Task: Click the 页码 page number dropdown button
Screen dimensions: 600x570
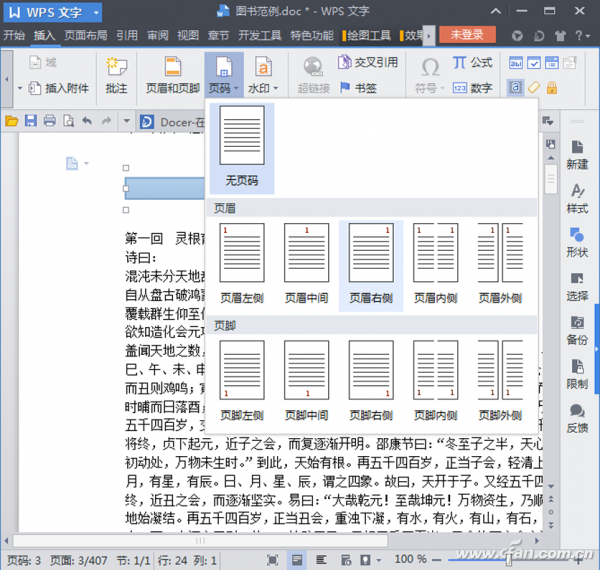Action: 224,76
